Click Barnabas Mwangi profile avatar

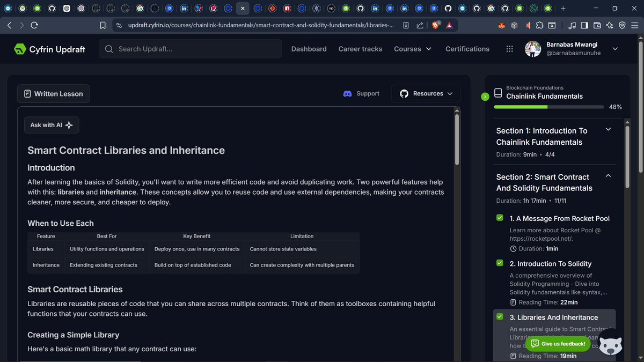pyautogui.click(x=533, y=49)
